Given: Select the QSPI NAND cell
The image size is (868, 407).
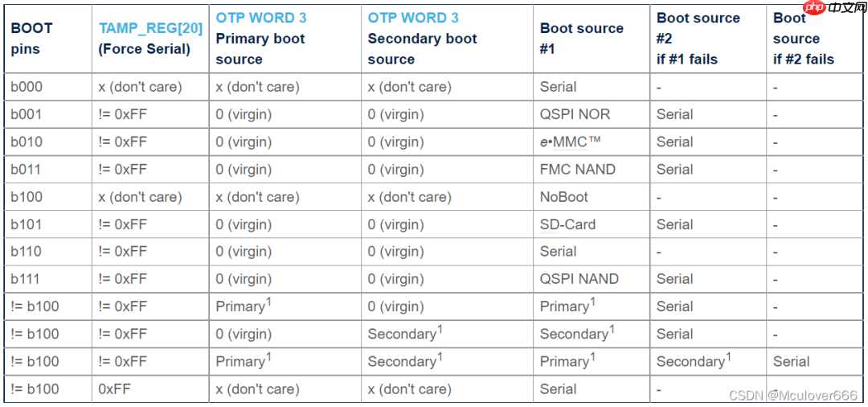Looking at the screenshot, I should [x=579, y=279].
